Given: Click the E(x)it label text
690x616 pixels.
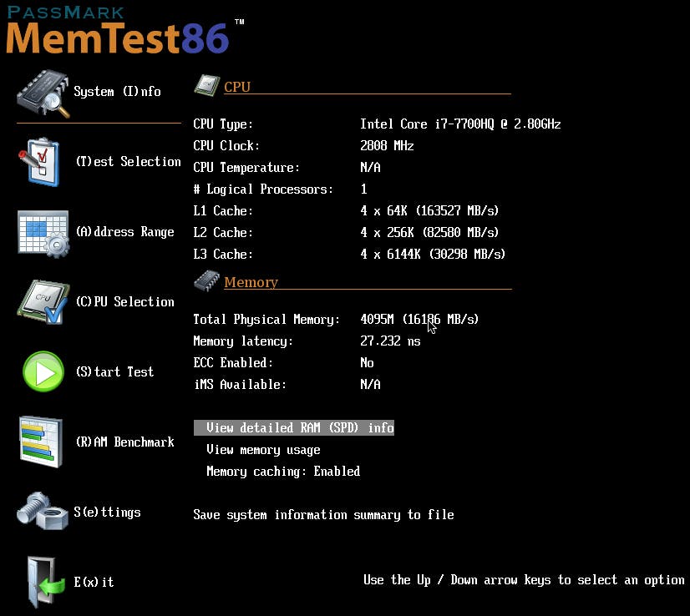Looking at the screenshot, I should click(x=94, y=582).
